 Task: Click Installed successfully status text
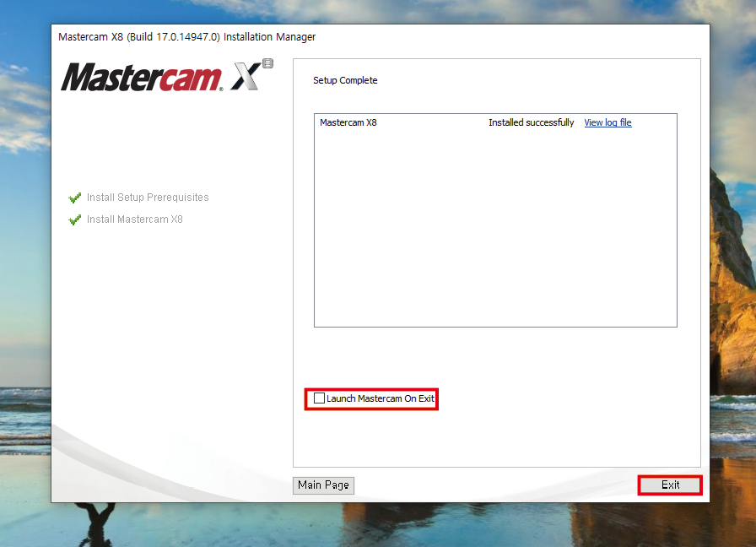[x=532, y=122]
